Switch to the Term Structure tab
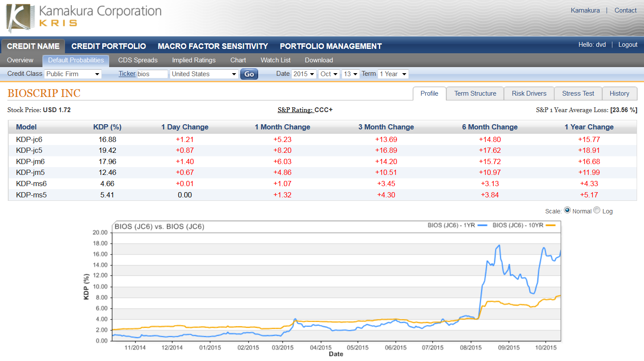Image resolution: width=644 pixels, height=361 pixels. click(475, 93)
